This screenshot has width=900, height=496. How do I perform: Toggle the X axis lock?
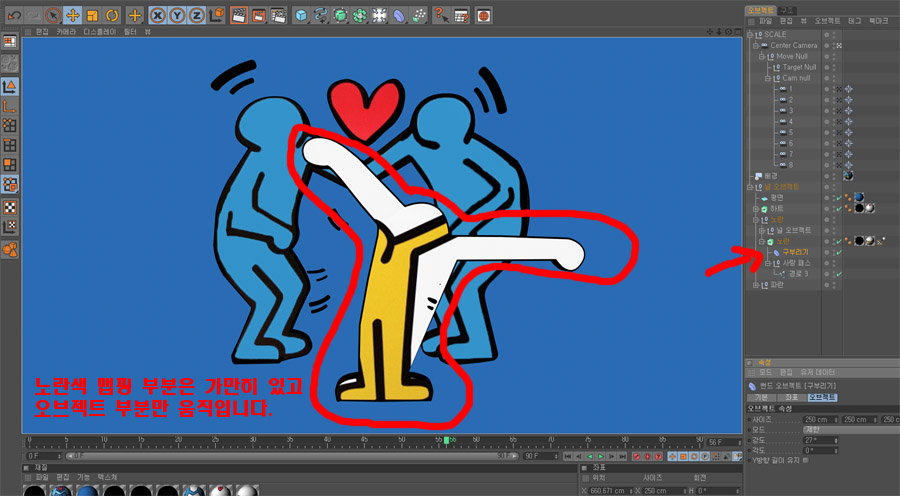(158, 16)
